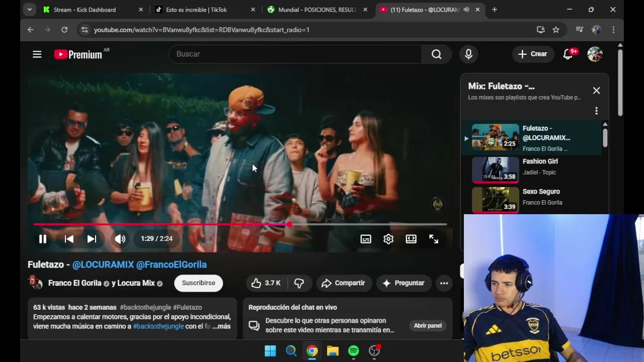Focus the Buscar search field
The image size is (644, 362).
coord(295,54)
